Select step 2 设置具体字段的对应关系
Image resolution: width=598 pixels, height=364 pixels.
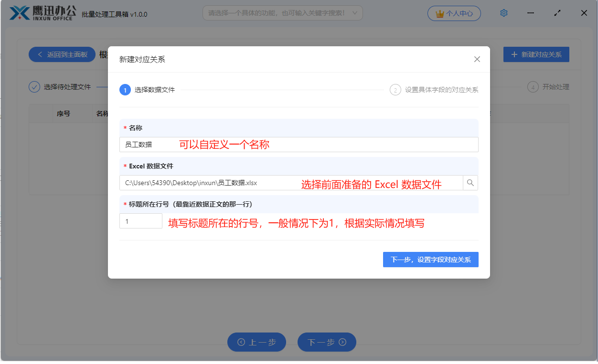(434, 90)
